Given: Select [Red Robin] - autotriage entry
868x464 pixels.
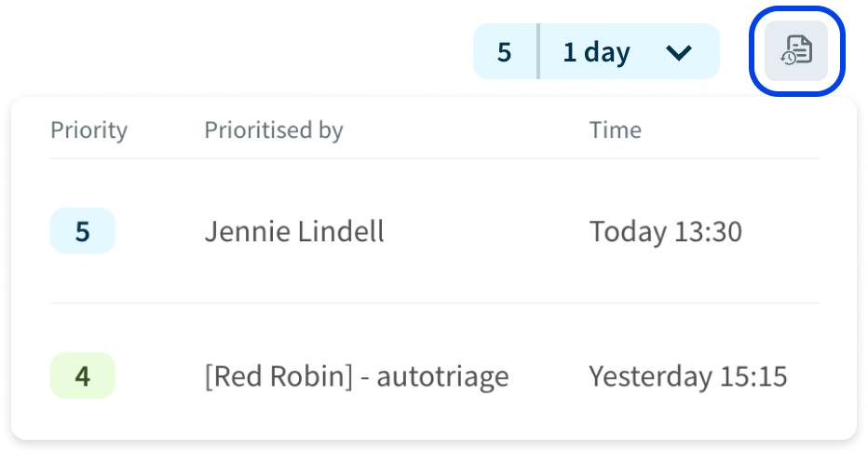Looking at the screenshot, I should (357, 376).
